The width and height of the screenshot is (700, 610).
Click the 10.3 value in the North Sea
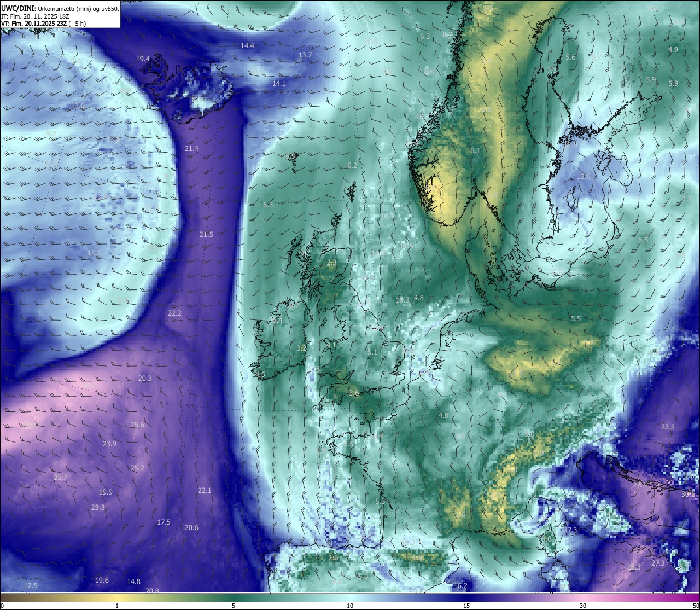pyautogui.click(x=402, y=300)
